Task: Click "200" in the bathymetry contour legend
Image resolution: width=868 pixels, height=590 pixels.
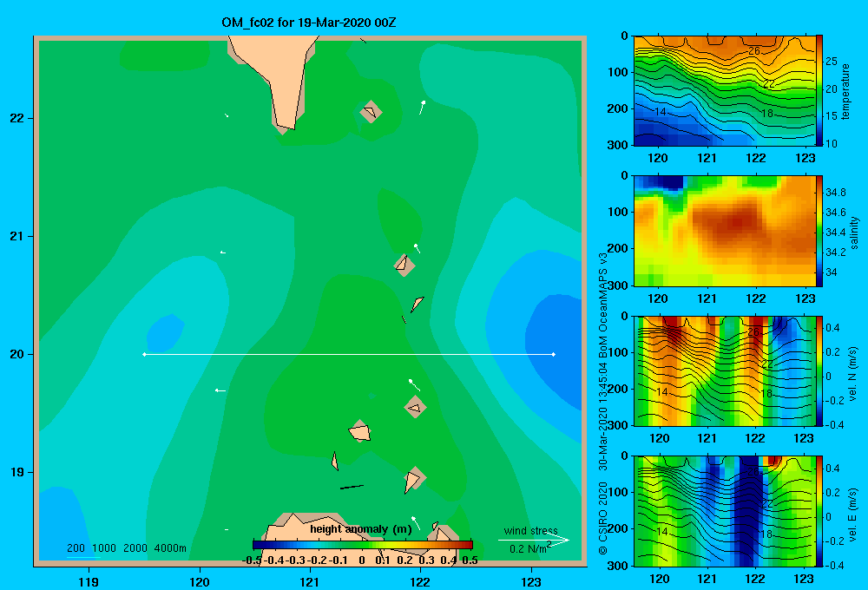Action: 76,548
